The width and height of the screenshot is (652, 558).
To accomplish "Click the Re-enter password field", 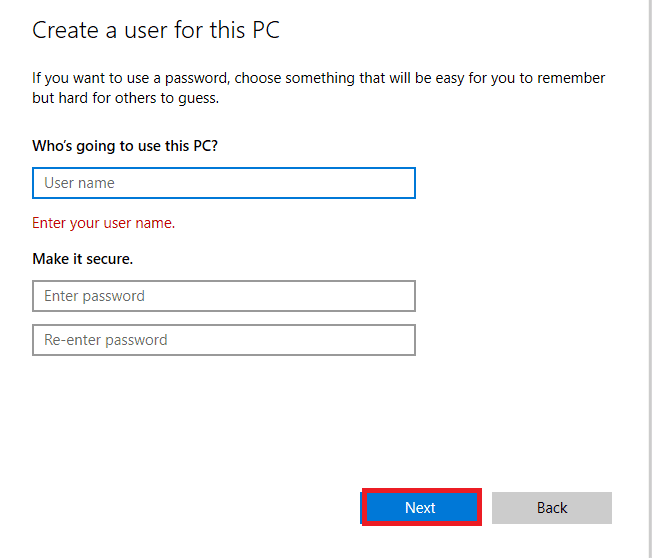I will click(x=223, y=340).
